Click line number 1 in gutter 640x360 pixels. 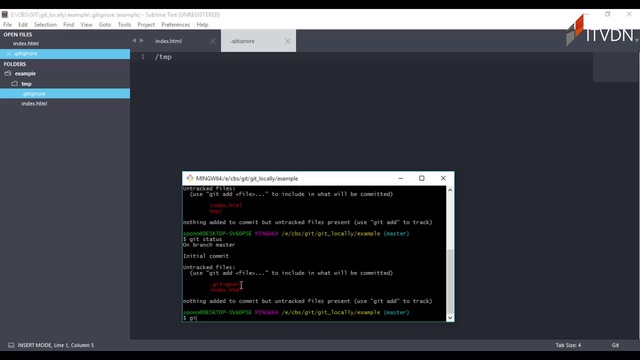click(x=143, y=57)
